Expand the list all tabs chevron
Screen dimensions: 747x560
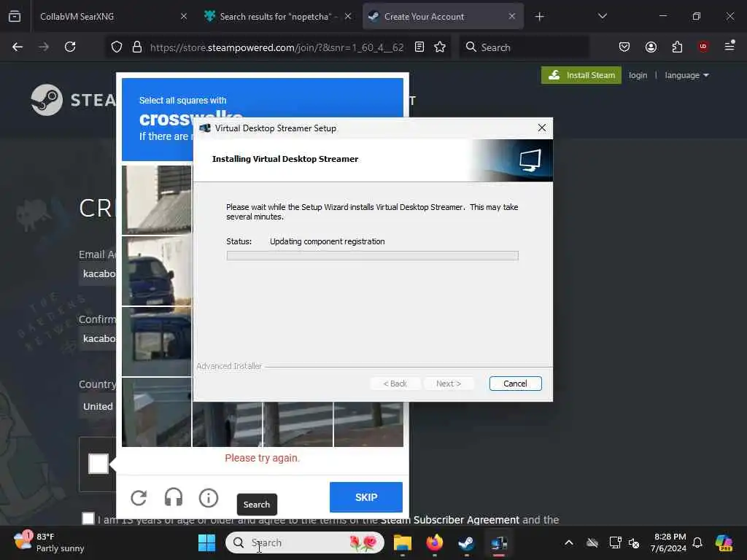coord(602,16)
